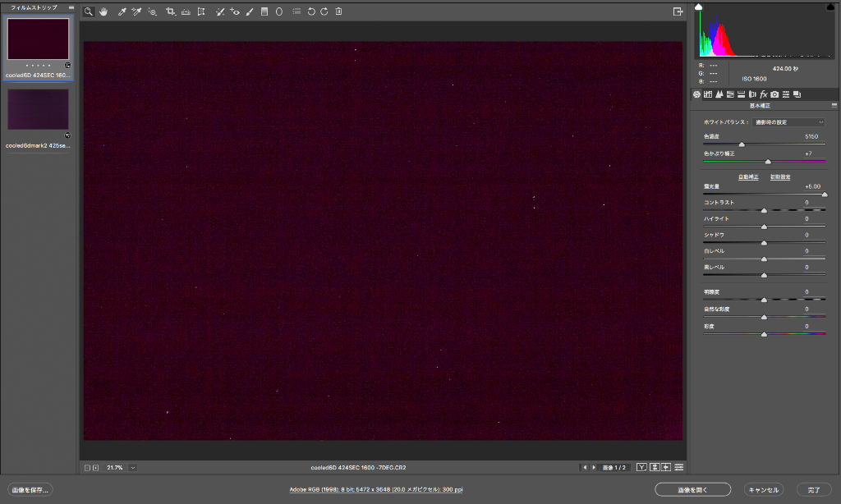
Task: Open the Adobe RGB workflow options link
Action: click(376, 489)
